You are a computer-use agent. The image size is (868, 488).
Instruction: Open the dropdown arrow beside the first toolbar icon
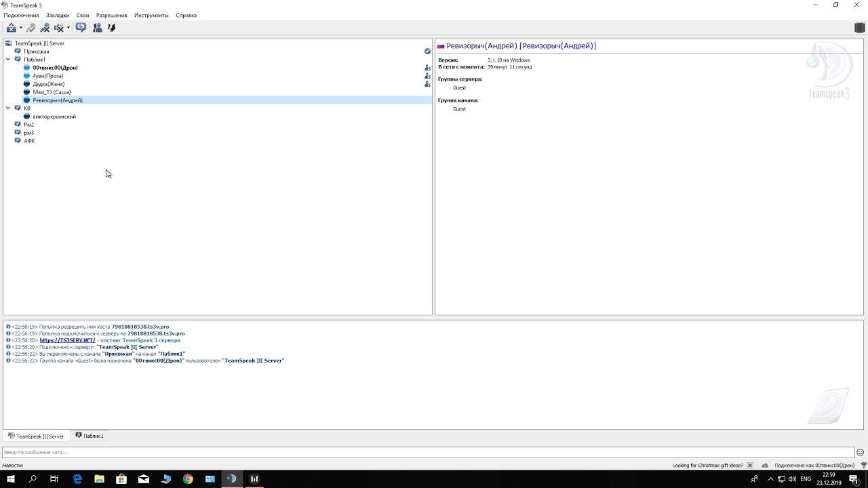tap(21, 28)
